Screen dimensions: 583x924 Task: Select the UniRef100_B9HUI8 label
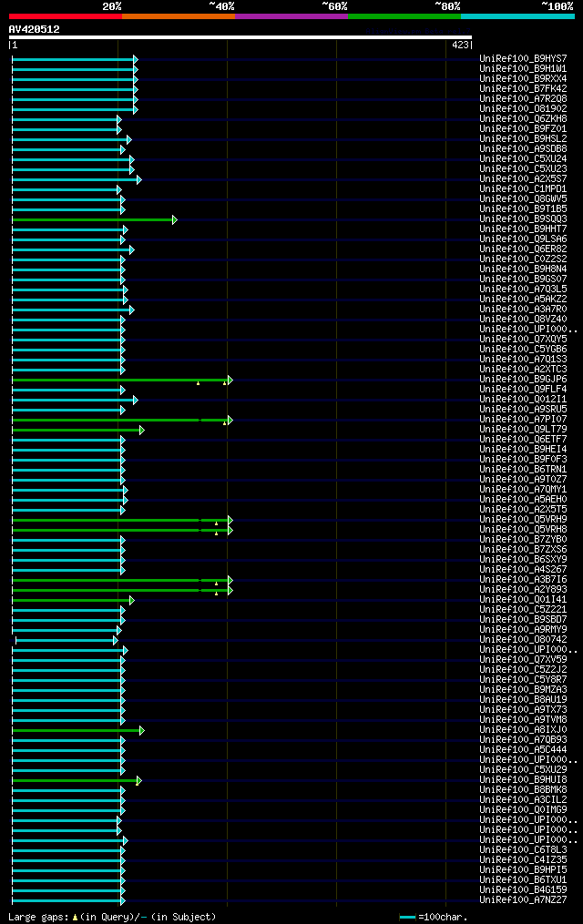tap(523, 780)
